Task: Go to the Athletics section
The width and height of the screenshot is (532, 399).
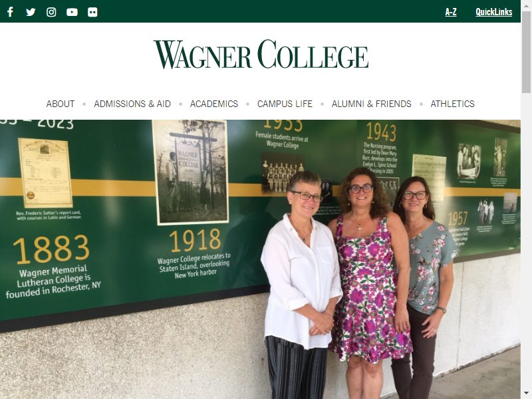Action: (x=452, y=104)
